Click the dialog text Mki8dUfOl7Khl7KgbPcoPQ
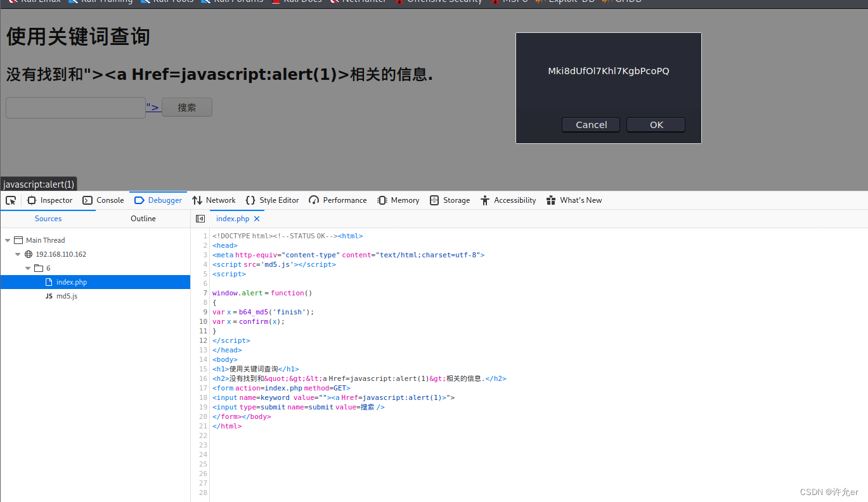Viewport: 868px width, 502px height. click(609, 71)
